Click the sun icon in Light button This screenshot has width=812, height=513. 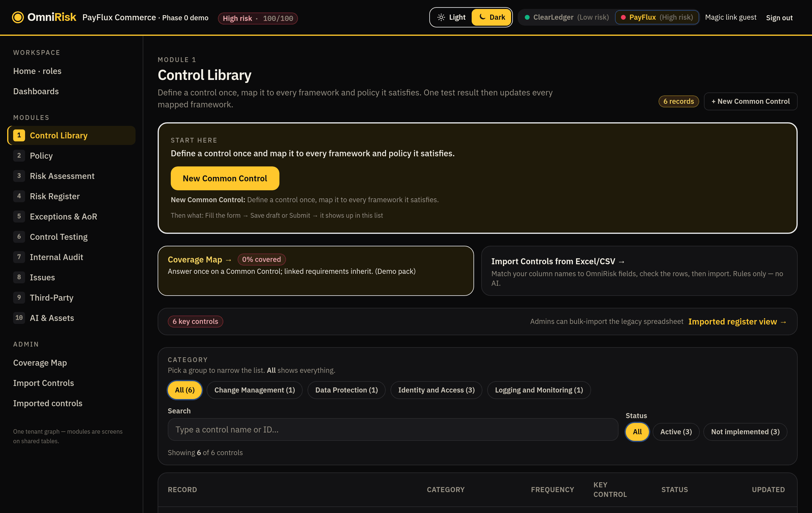click(x=441, y=17)
